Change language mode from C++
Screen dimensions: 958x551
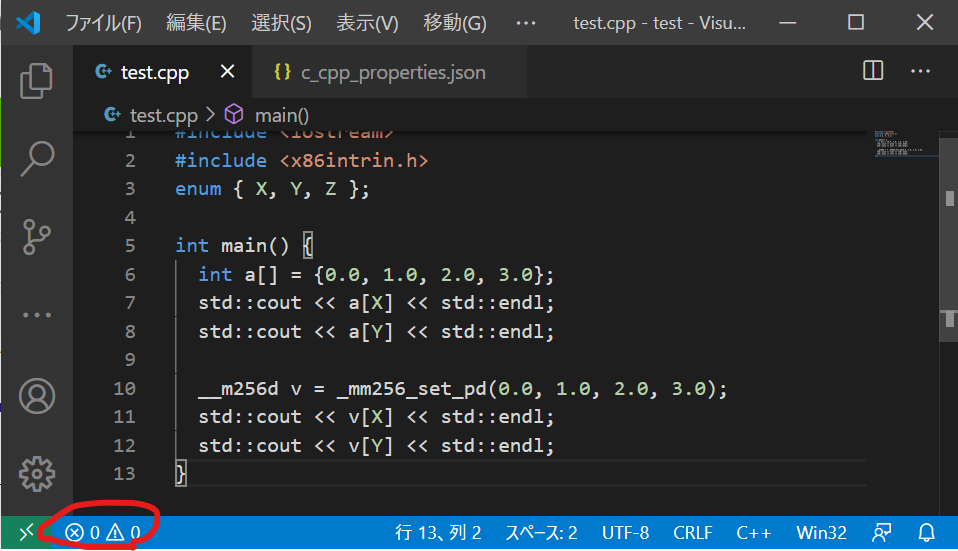pyautogui.click(x=753, y=532)
